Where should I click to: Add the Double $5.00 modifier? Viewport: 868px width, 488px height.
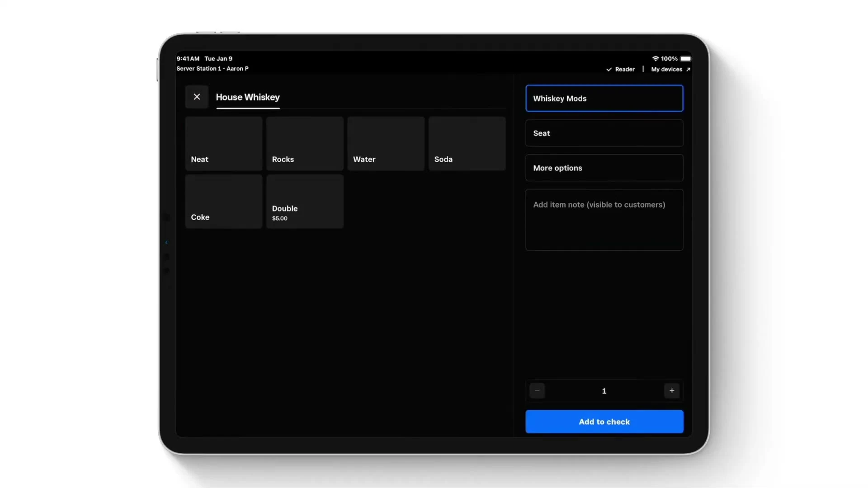pos(305,202)
